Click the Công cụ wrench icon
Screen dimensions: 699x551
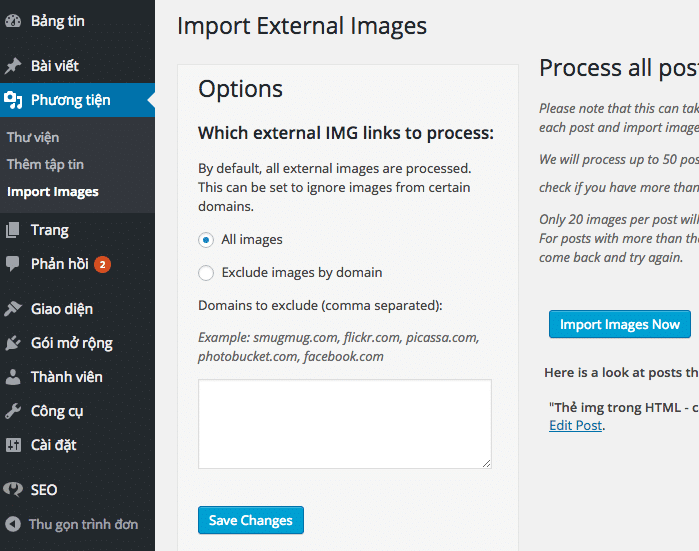pyautogui.click(x=13, y=411)
